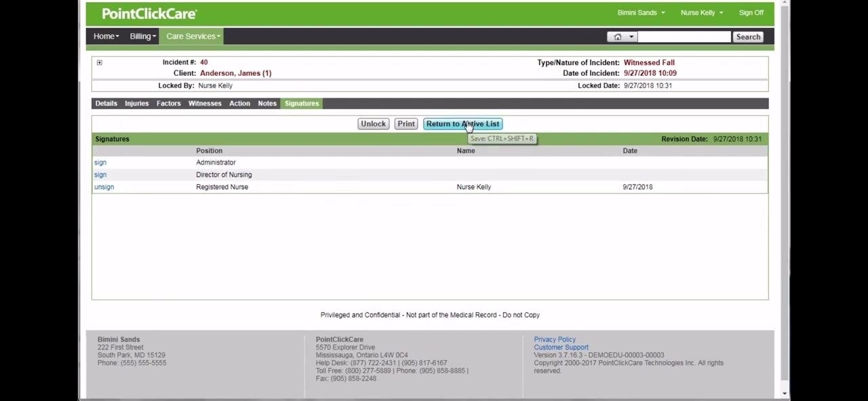This screenshot has width=868, height=401.
Task: Click Return to Active List button
Action: tap(462, 124)
